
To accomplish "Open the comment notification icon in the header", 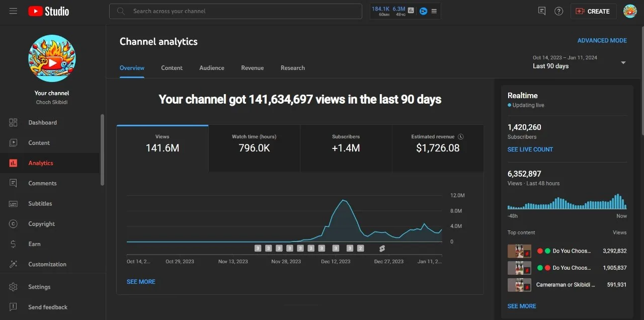I will (x=541, y=11).
